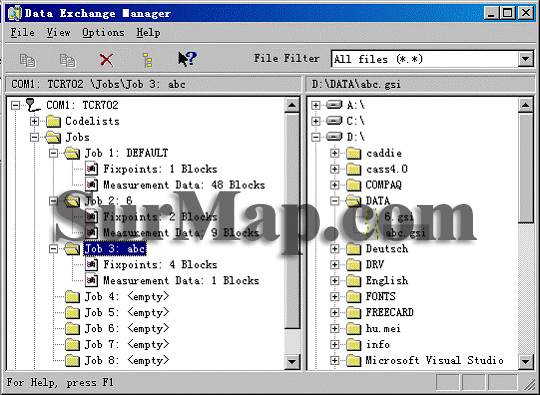Select Job 8: <empty> in the tree
This screenshot has width=540, height=395.
coord(127,361)
